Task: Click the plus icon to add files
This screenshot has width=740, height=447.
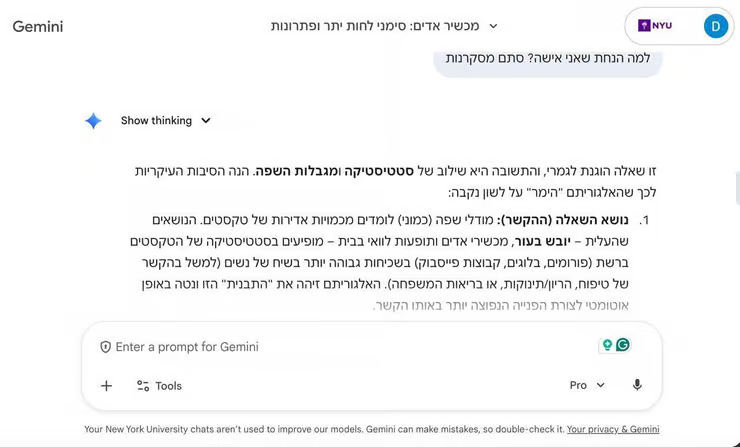Action: pos(107,386)
